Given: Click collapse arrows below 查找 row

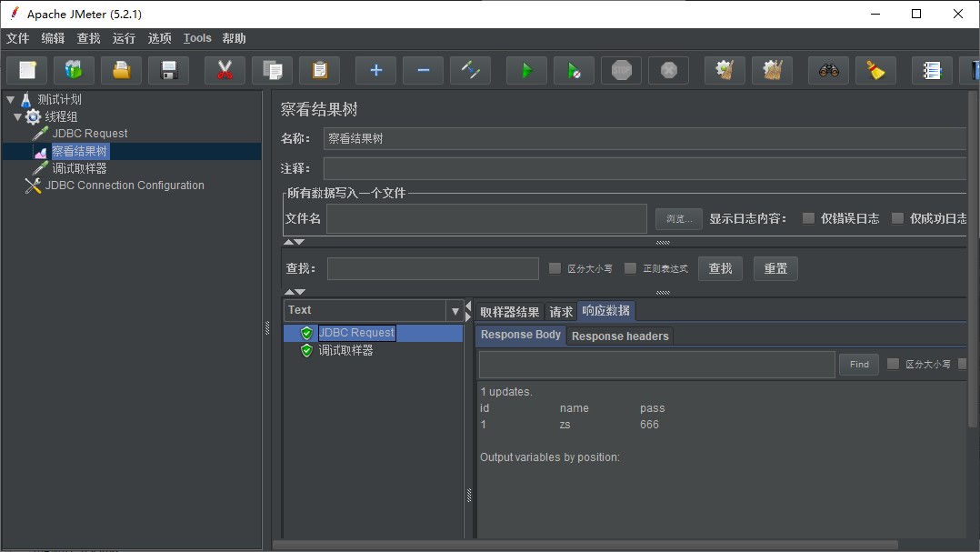Looking at the screenshot, I should click(x=295, y=292).
